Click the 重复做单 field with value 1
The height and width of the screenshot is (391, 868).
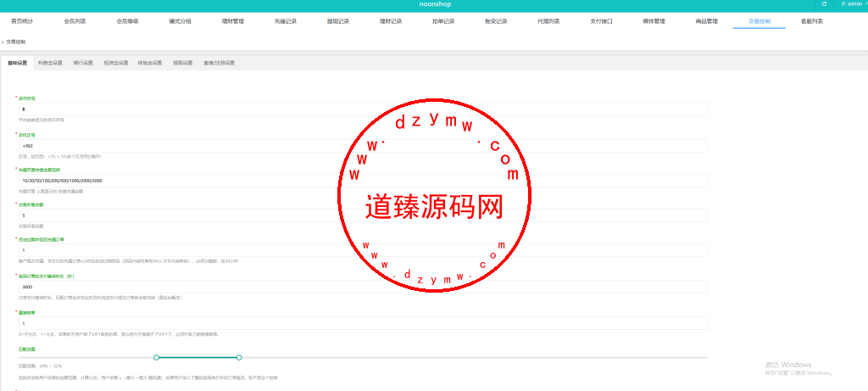pyautogui.click(x=363, y=323)
